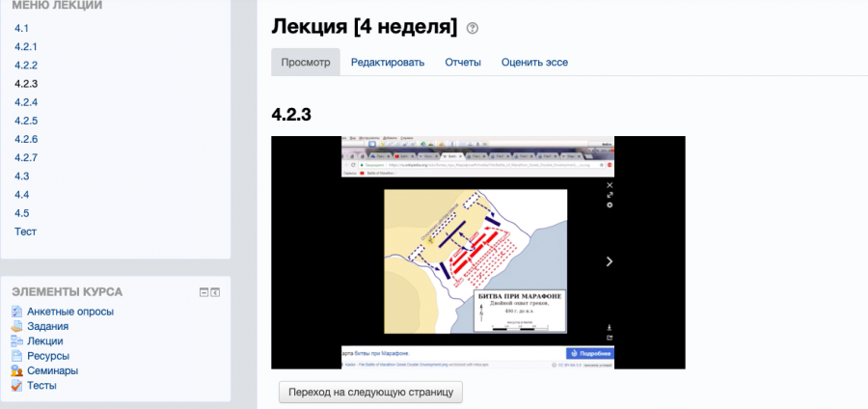
Task: Open the Анкетные опросы icon
Action: point(16,312)
